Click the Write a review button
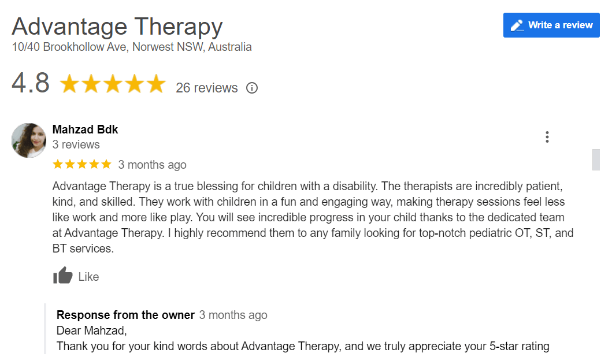Viewport: 612px width, 364px height. tap(551, 25)
